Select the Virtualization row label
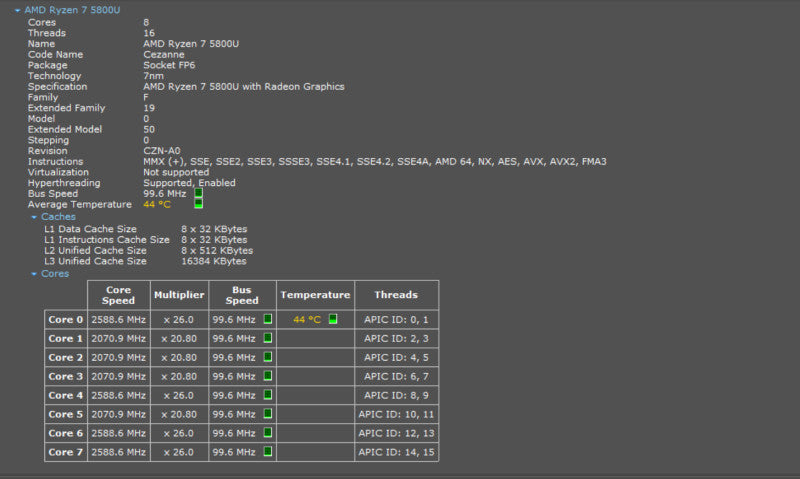 point(58,172)
